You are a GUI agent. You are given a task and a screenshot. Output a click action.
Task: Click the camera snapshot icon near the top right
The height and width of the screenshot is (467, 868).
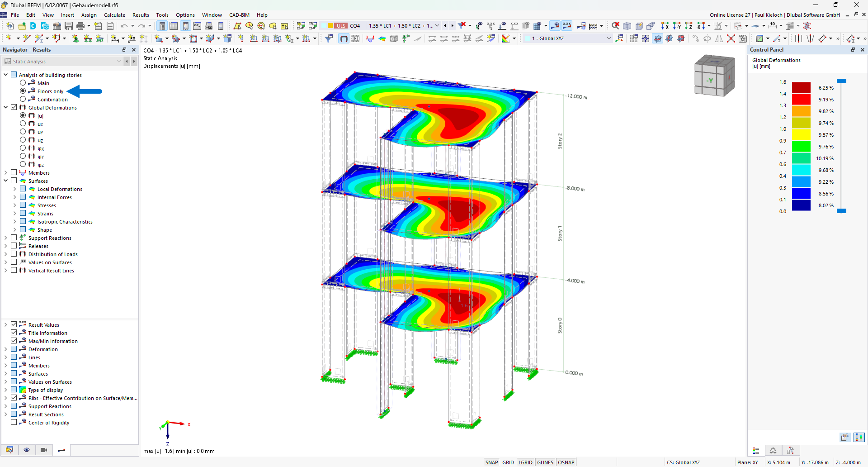743,38
